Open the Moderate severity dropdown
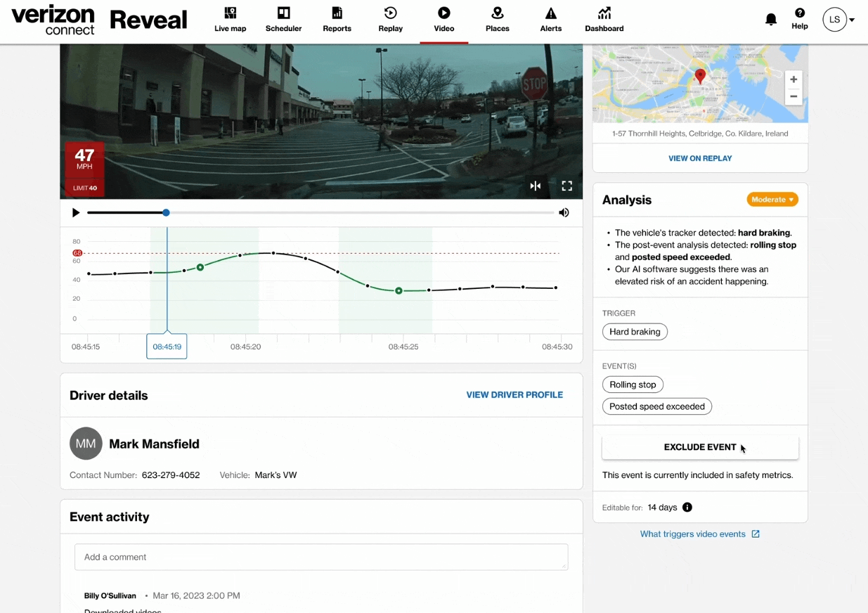 (x=772, y=200)
